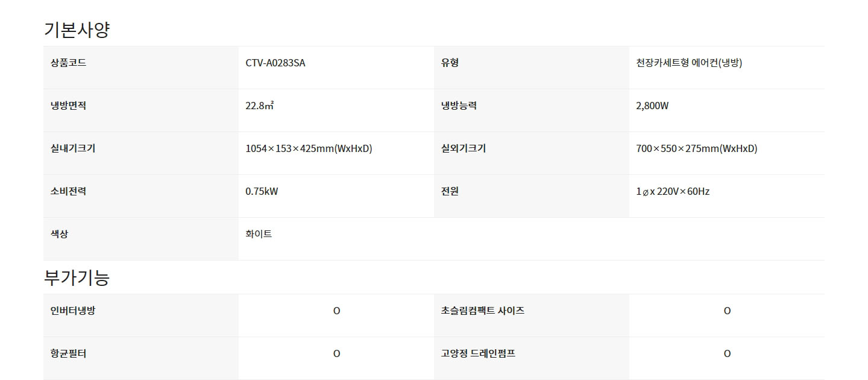Select the product code CTV-A0283SA value
868x380 pixels.
pos(275,63)
